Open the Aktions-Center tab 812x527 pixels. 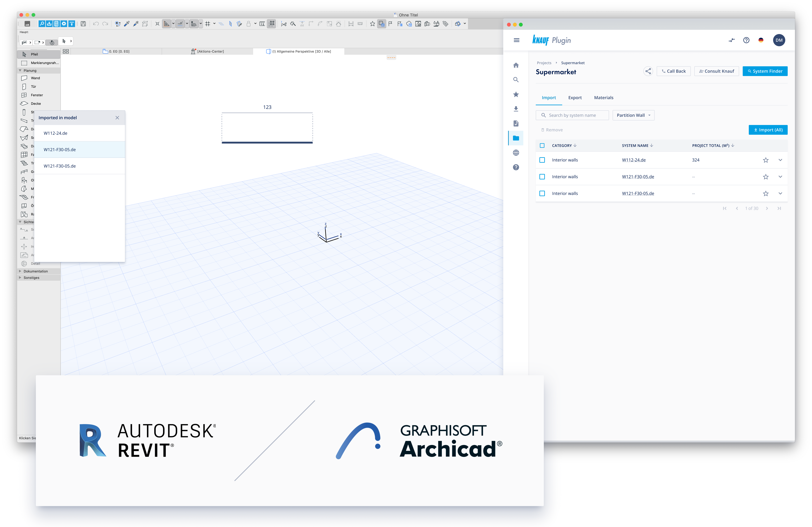click(207, 52)
